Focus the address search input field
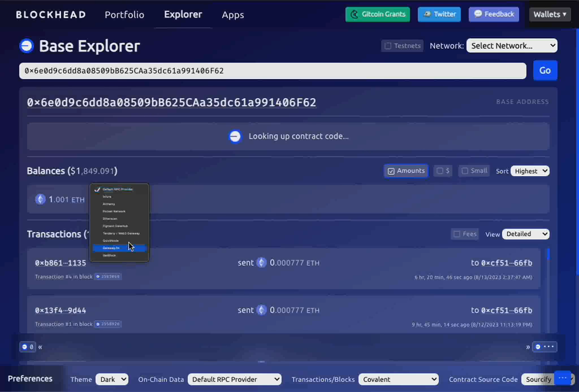This screenshot has width=579, height=392. [273, 71]
